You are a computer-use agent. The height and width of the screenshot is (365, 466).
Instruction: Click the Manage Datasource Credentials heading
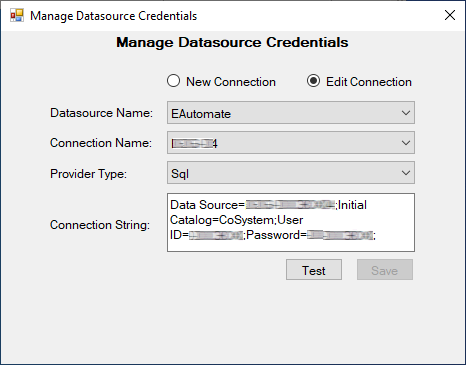pos(232,42)
